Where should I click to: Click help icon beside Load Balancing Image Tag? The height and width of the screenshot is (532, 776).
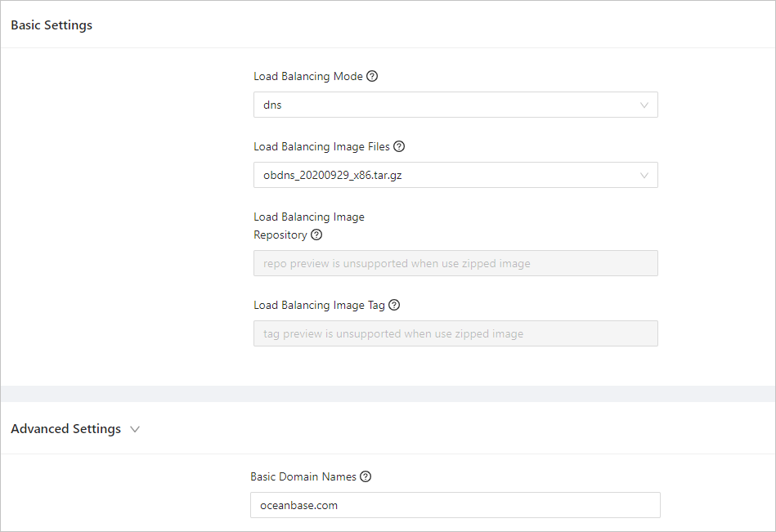click(394, 306)
